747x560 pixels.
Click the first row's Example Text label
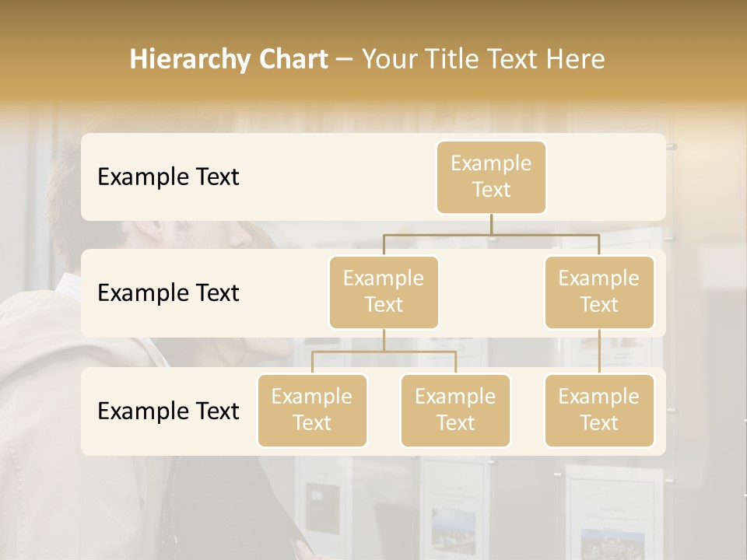167,177
